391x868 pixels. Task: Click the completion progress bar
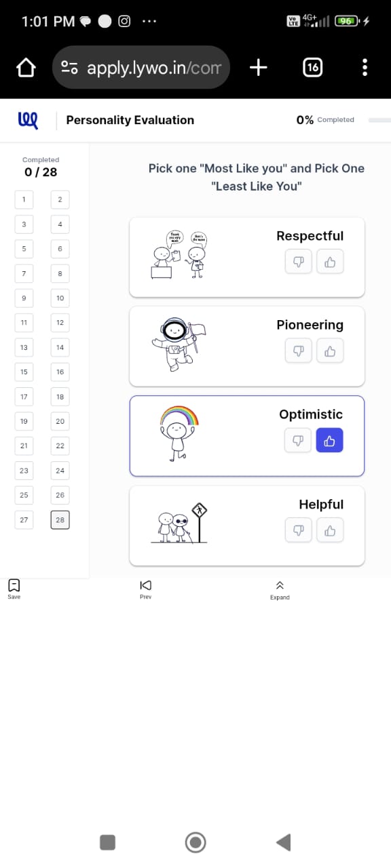(379, 120)
